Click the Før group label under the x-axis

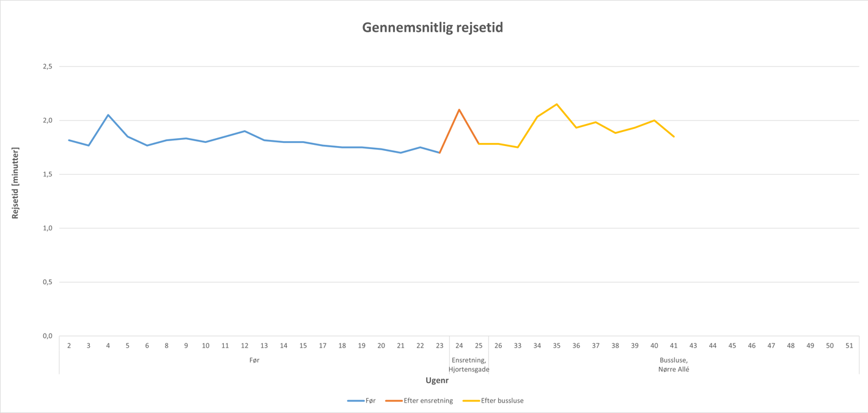coord(254,360)
